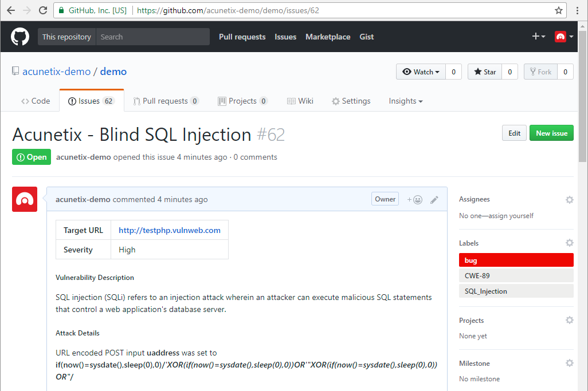588x391 pixels.
Task: Click the repository book icon
Action: click(x=15, y=71)
